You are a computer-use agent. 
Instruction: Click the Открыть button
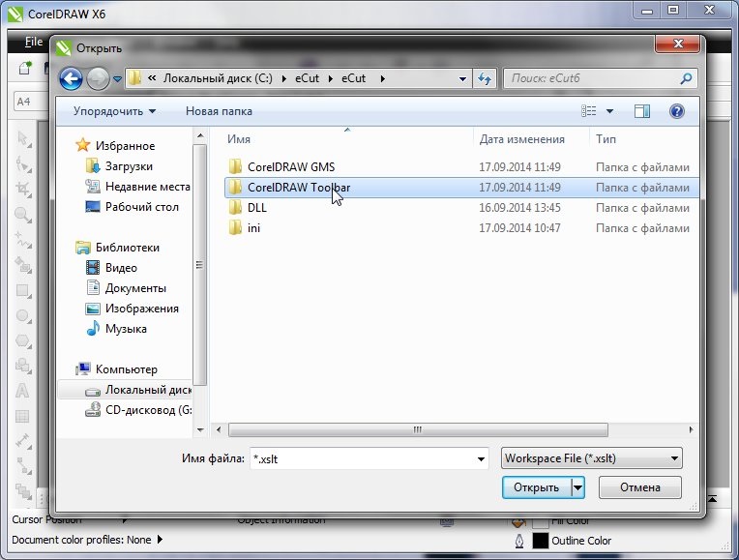coord(536,487)
